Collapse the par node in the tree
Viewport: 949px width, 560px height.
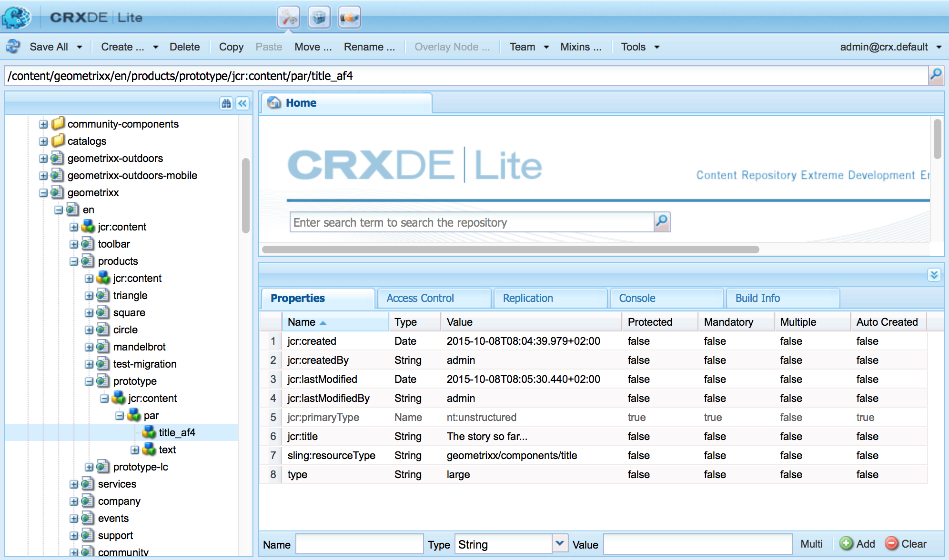120,416
